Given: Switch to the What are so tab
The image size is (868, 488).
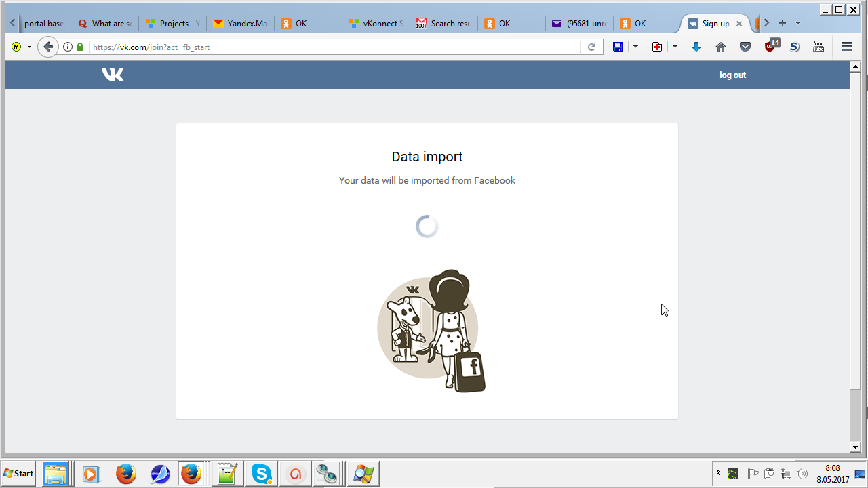Looking at the screenshot, I should click(x=104, y=24).
